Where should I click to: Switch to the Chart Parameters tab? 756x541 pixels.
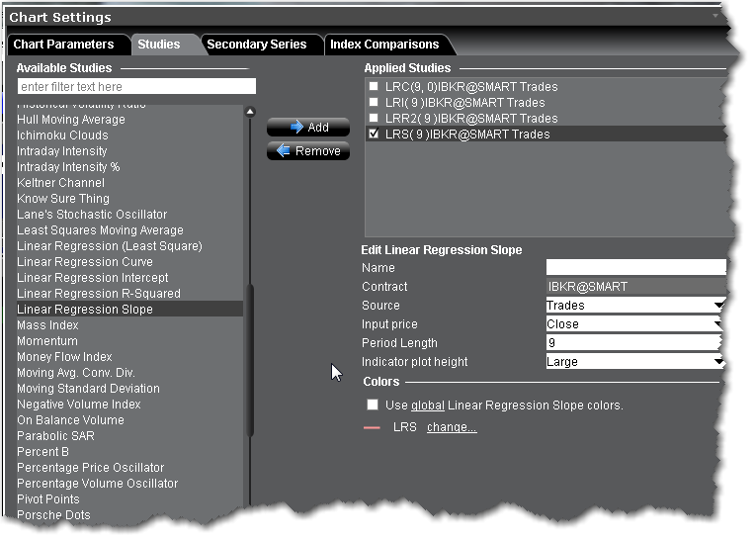pyautogui.click(x=64, y=45)
